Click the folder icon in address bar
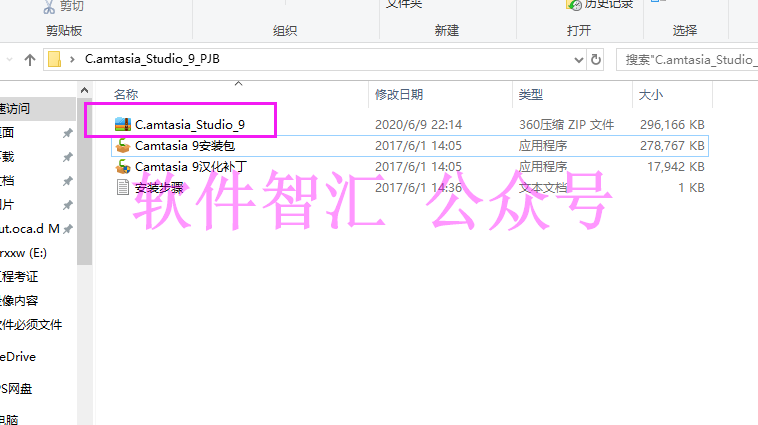Screen dimensions: 758x425 [x=55, y=59]
